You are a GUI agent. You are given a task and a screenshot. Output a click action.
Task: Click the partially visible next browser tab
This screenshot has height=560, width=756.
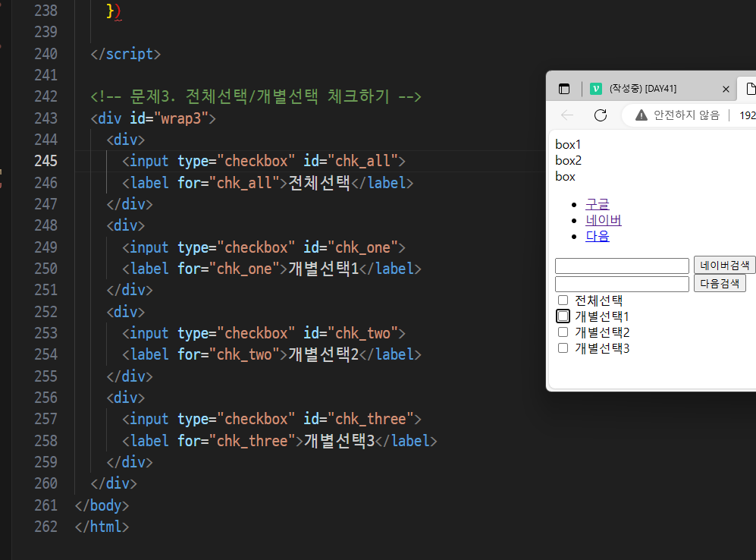[748, 89]
